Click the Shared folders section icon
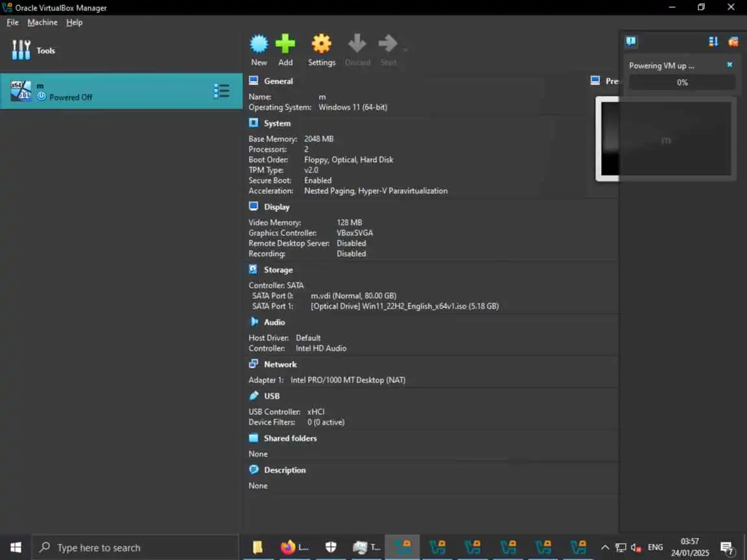 click(254, 437)
